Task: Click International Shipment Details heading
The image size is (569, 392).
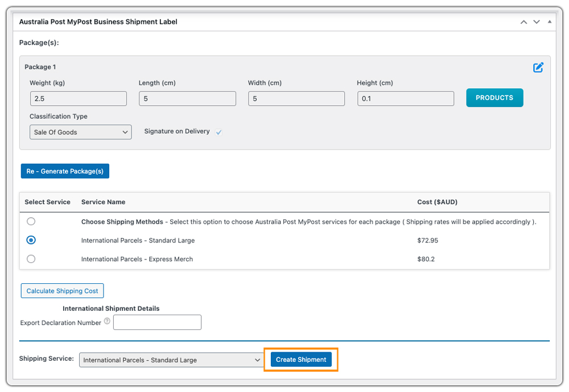Action: click(111, 308)
